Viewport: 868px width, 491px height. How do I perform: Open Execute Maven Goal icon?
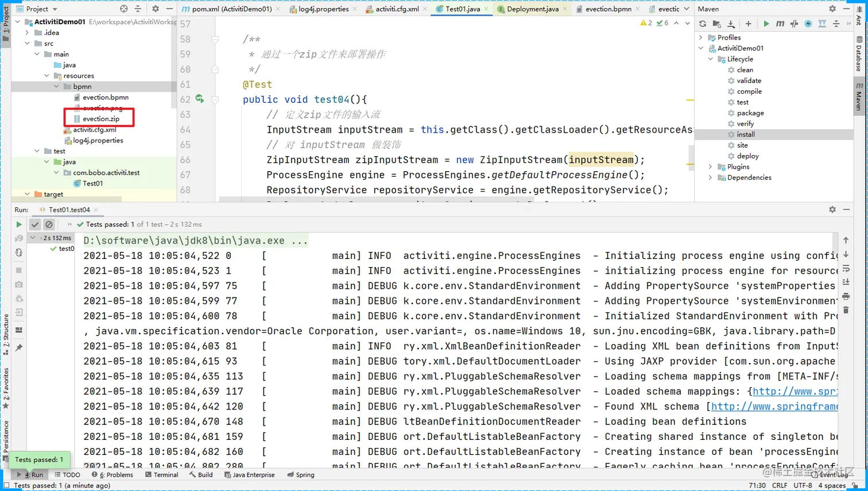[x=780, y=24]
